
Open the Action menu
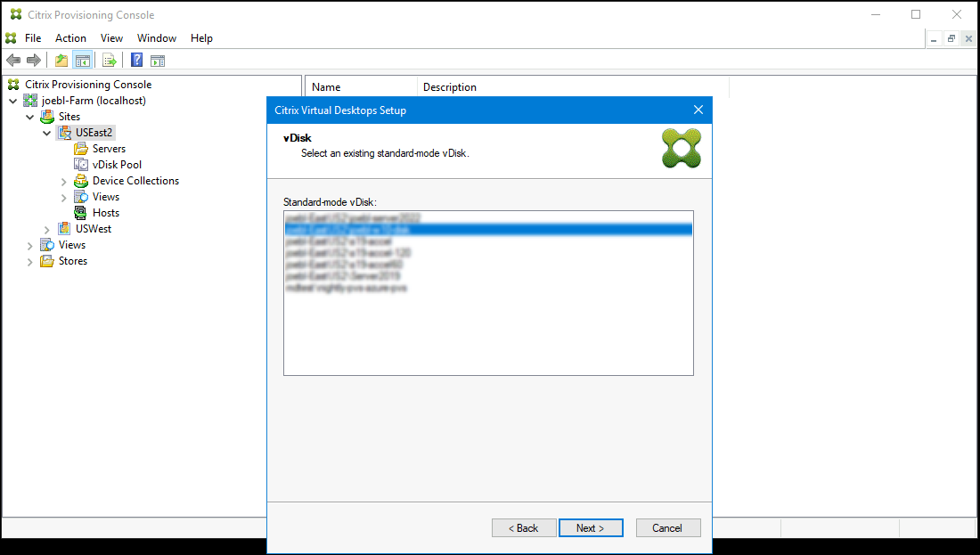pos(70,37)
